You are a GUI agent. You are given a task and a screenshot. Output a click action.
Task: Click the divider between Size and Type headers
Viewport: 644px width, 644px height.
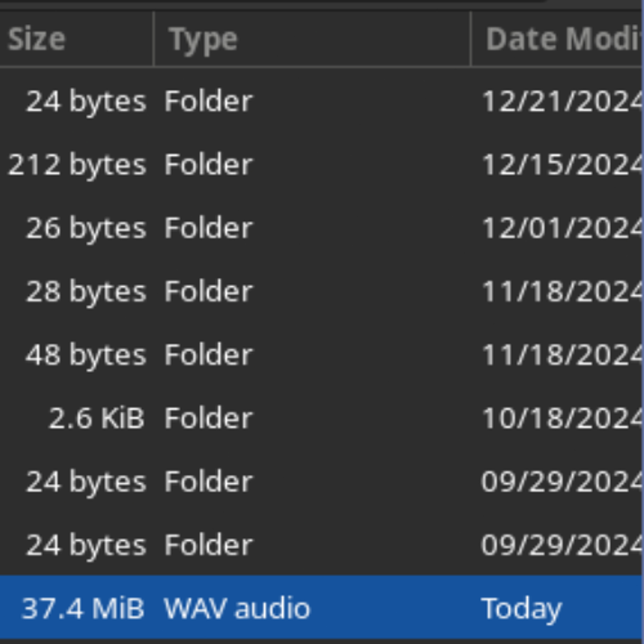click(x=154, y=39)
